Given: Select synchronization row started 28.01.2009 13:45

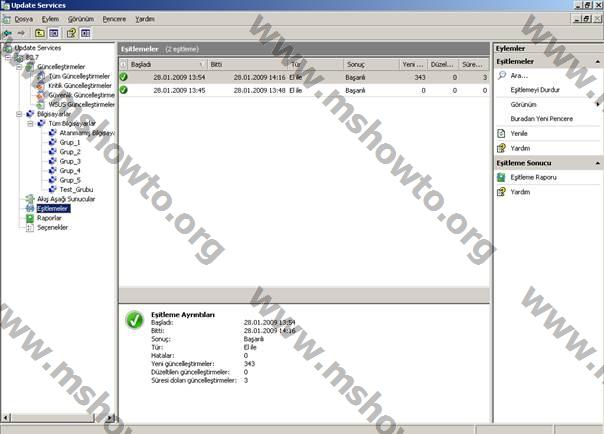Looking at the screenshot, I should [304, 90].
